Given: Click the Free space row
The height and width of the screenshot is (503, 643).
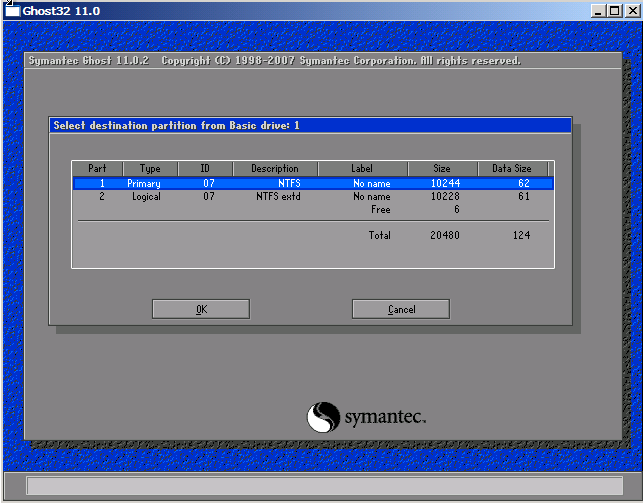Looking at the screenshot, I should (313, 209).
